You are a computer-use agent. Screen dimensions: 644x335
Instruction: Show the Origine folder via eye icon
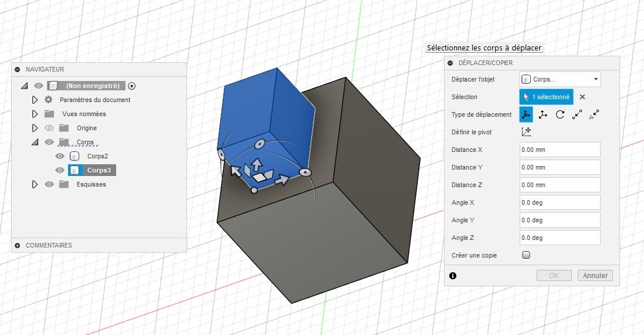click(x=49, y=128)
